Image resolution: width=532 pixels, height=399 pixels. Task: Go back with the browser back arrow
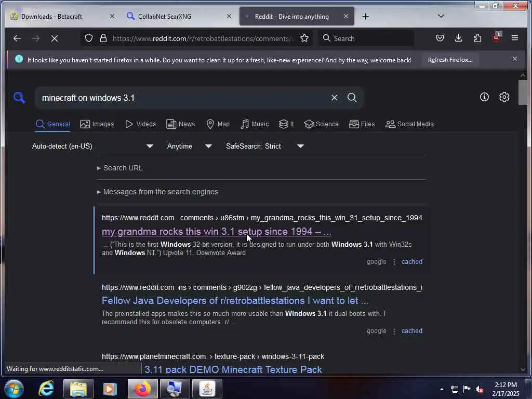click(x=17, y=38)
